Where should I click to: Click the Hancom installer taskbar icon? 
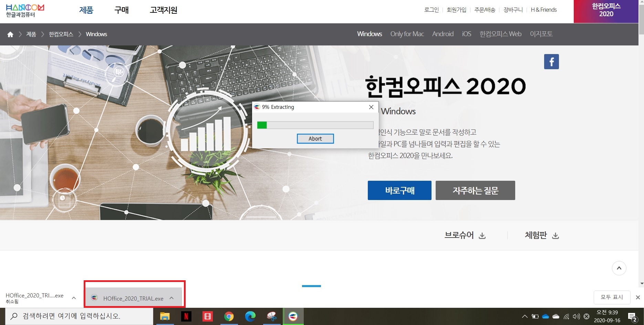pos(293,316)
